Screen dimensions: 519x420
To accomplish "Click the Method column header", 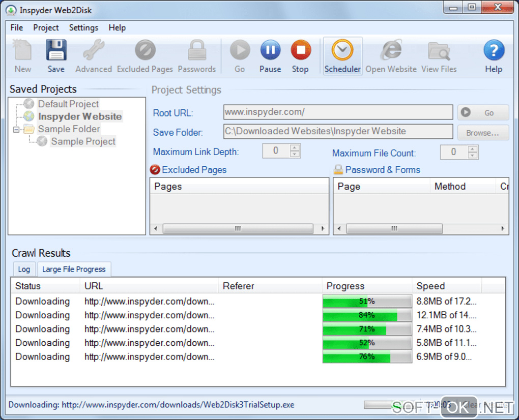I will [463, 186].
